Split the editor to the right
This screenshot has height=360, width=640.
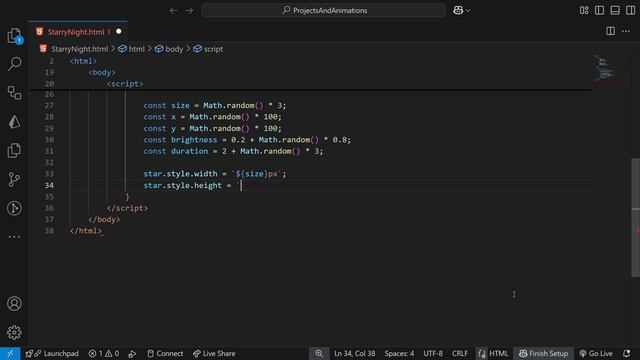[611, 31]
